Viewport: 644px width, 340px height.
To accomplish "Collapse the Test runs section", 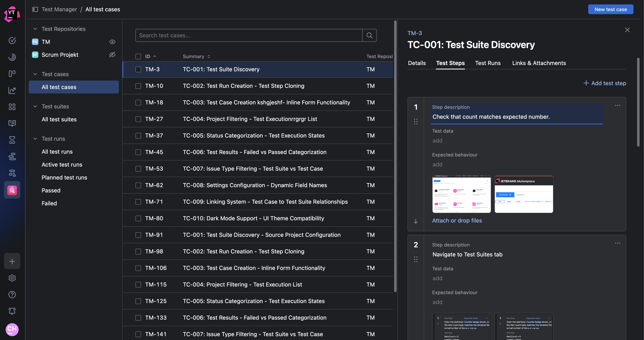I will coord(35,139).
